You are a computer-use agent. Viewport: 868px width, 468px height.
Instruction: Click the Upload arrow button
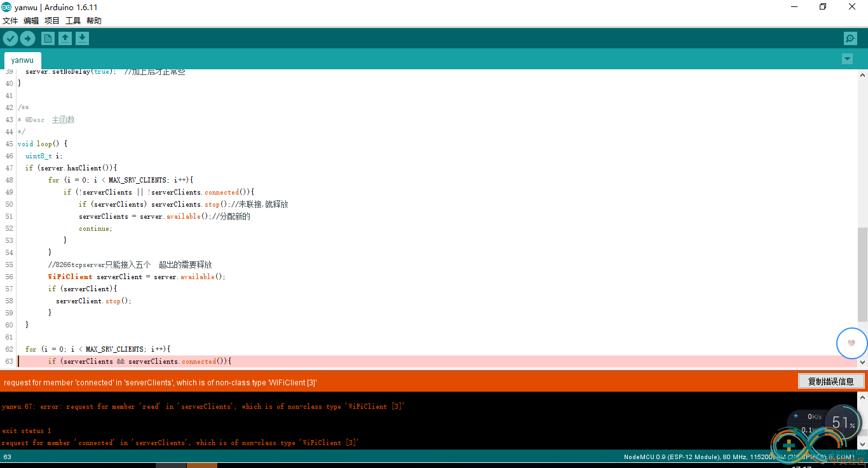point(27,39)
